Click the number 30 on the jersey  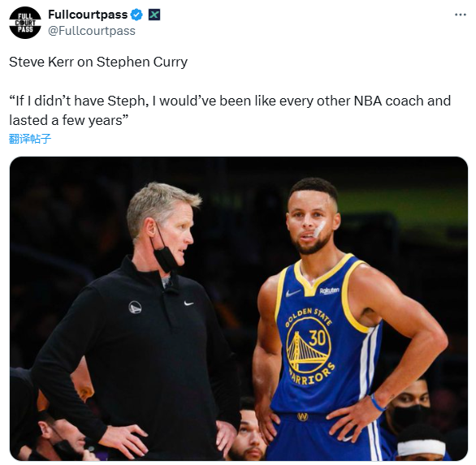[318, 338]
